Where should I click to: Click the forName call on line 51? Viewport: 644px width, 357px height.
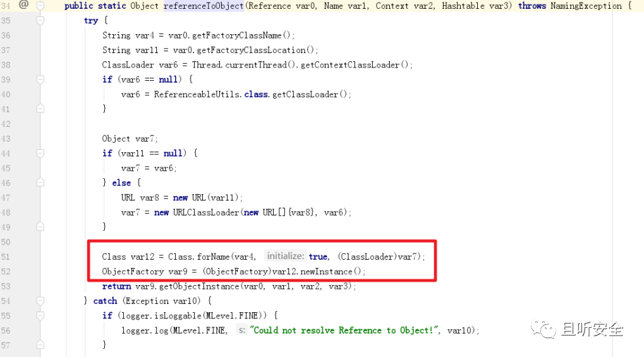[213, 257]
